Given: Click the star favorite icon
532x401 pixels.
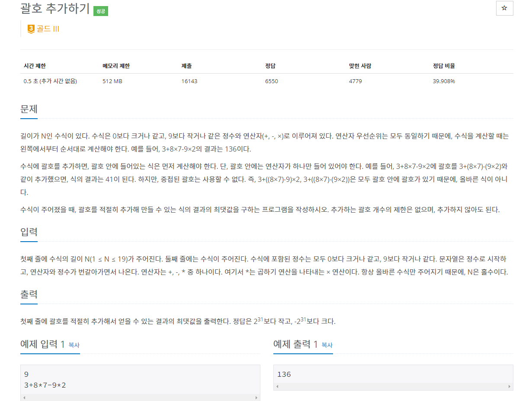Looking at the screenshot, I should click(x=504, y=8).
